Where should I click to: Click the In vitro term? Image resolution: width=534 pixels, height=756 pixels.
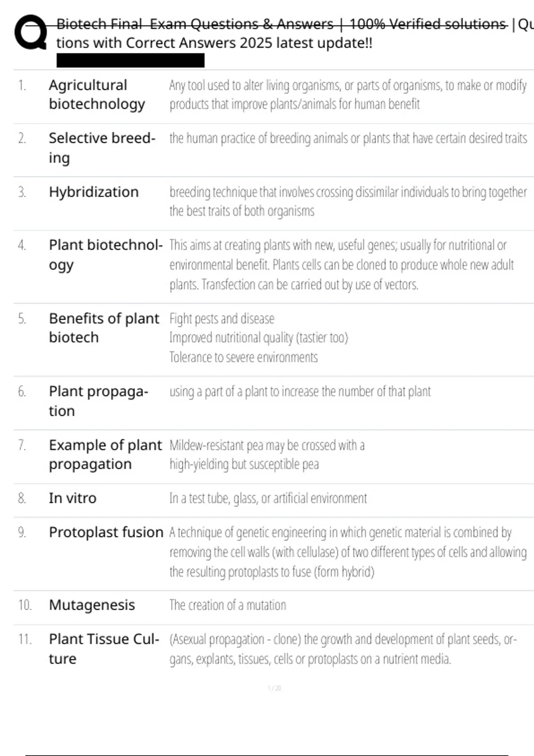pos(73,498)
